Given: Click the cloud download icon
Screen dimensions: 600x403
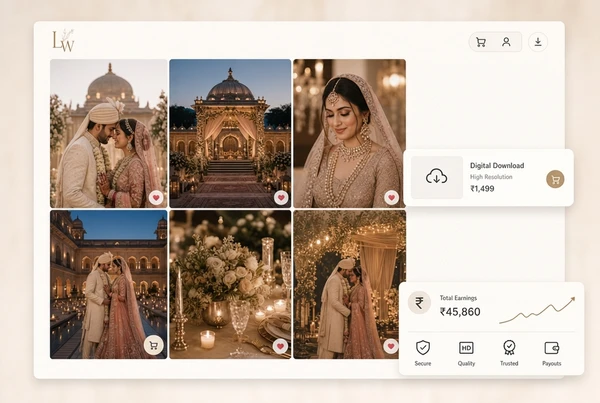Looking at the screenshot, I should coord(437,177).
